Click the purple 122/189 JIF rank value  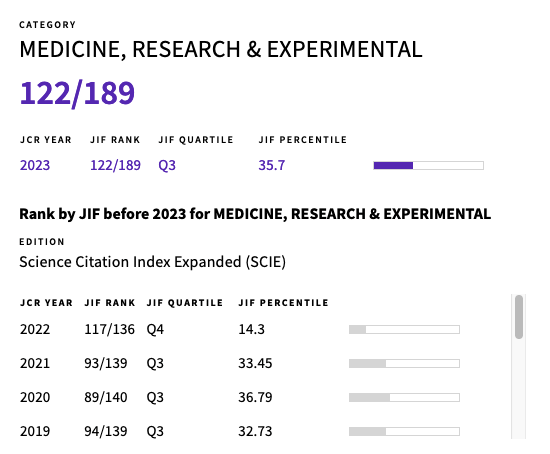coord(115,165)
